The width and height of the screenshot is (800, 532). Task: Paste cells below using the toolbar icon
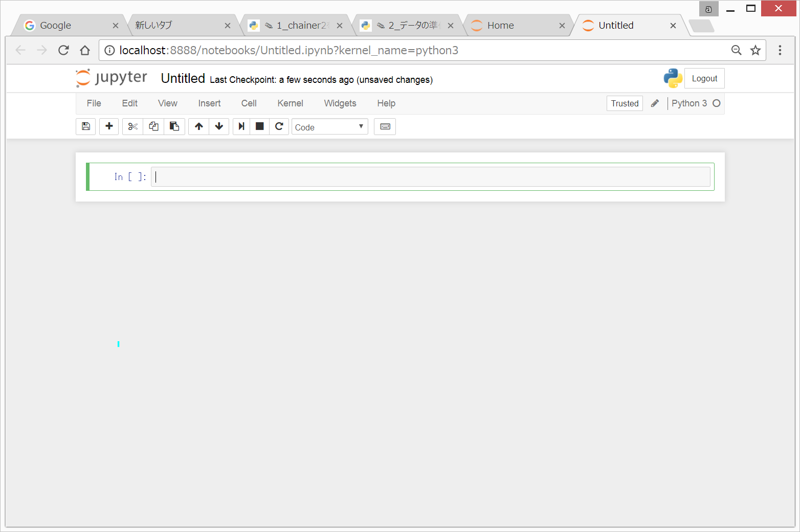click(x=174, y=126)
